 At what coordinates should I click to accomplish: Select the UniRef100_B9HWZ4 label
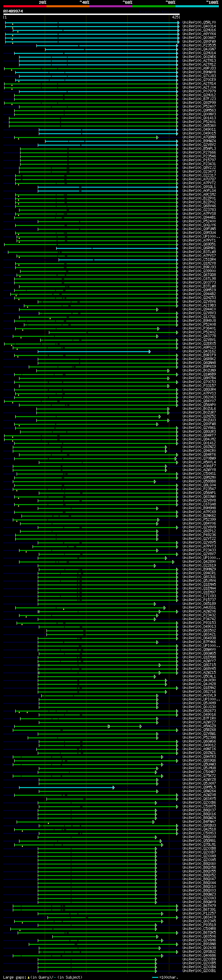pyautogui.click(x=199, y=141)
